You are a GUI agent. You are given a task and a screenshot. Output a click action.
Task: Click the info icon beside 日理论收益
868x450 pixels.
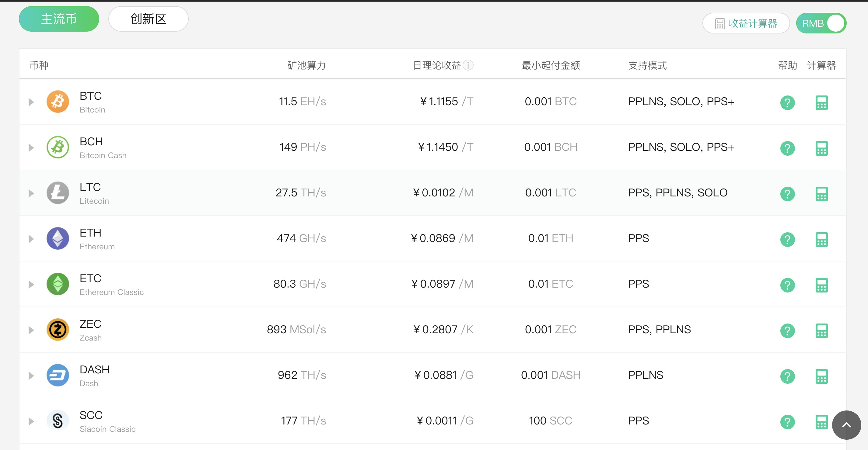tap(468, 65)
